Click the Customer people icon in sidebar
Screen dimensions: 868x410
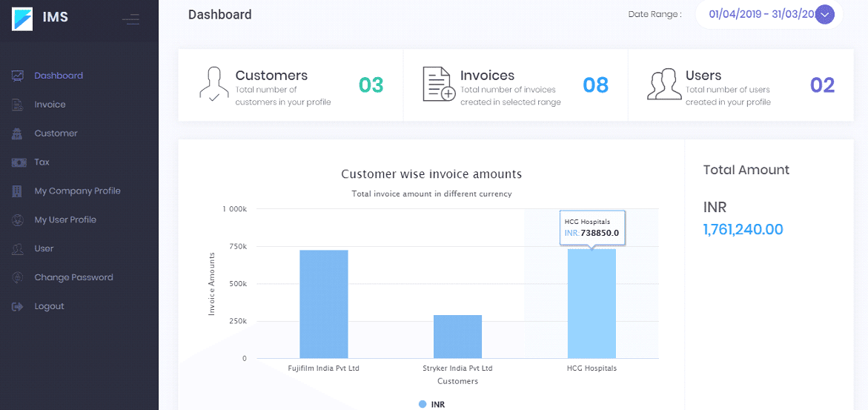point(18,133)
